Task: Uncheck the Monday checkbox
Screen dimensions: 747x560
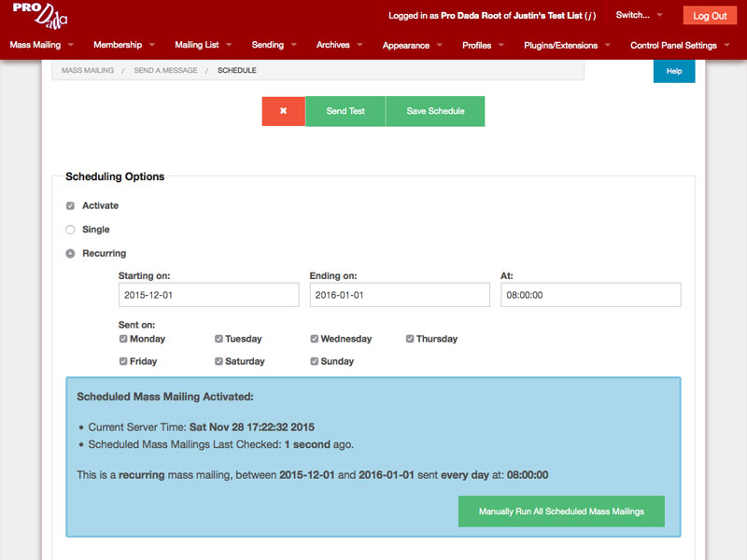Action: coord(123,339)
